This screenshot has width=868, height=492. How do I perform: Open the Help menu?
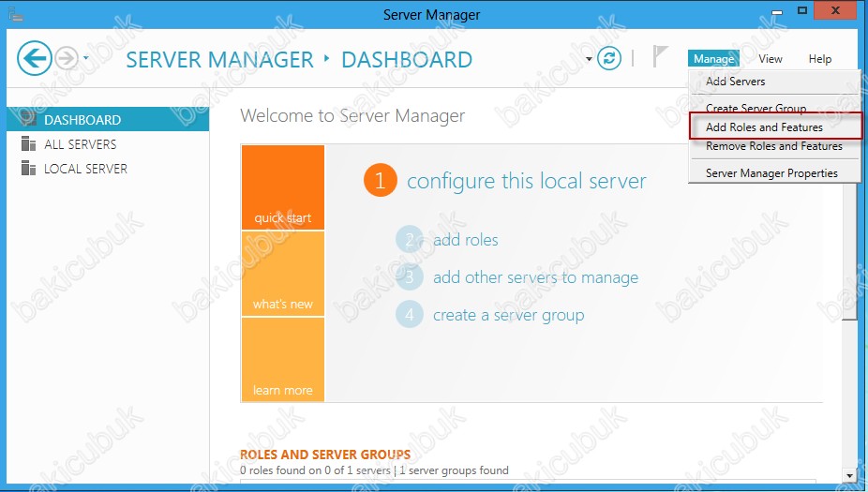(820, 59)
